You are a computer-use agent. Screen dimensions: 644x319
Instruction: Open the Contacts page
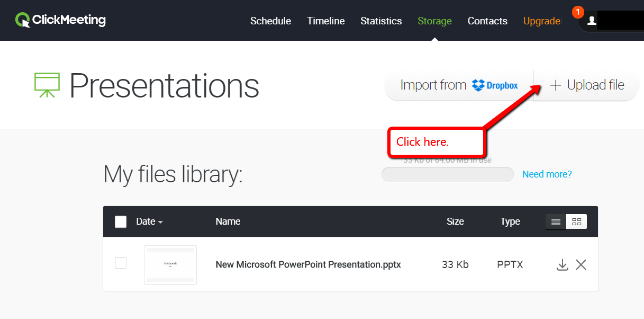pyautogui.click(x=487, y=21)
